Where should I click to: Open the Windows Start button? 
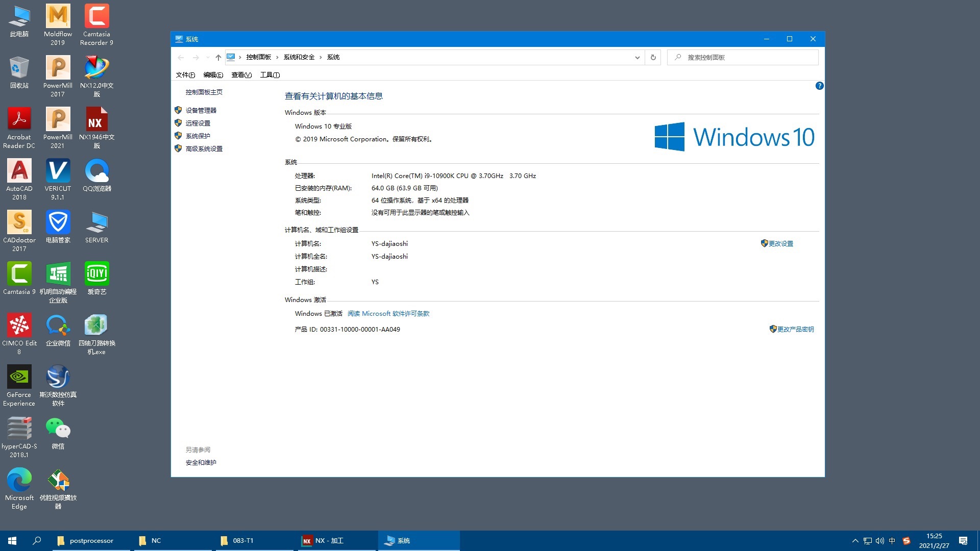click(x=12, y=541)
